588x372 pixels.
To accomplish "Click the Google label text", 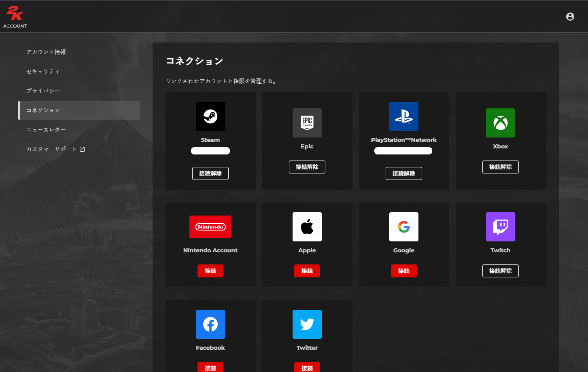I will [404, 250].
